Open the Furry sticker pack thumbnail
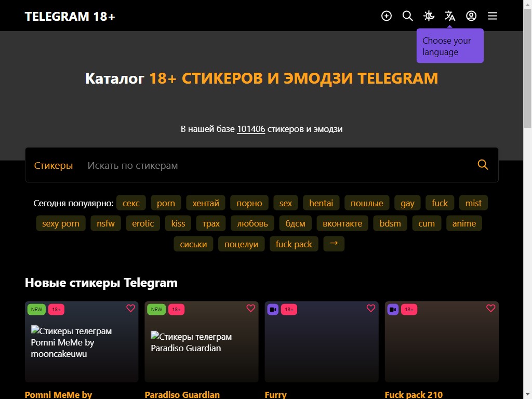The width and height of the screenshot is (532, 399). (322, 342)
